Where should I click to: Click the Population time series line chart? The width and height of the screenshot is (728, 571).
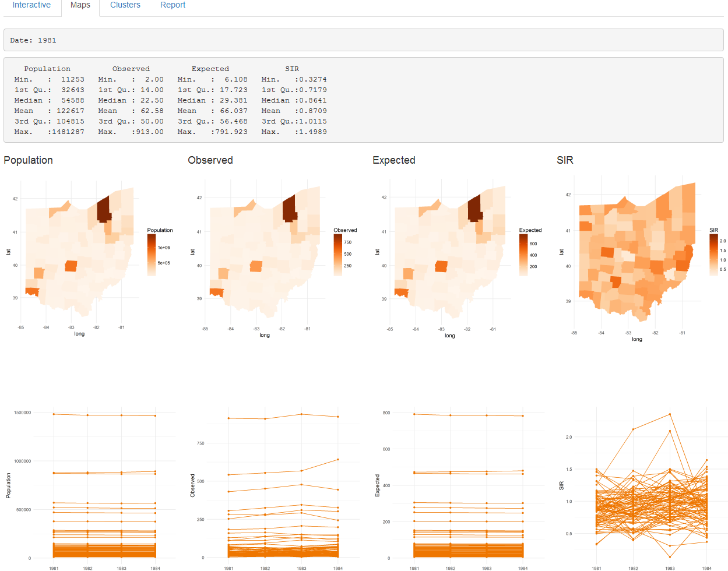[x=105, y=484]
